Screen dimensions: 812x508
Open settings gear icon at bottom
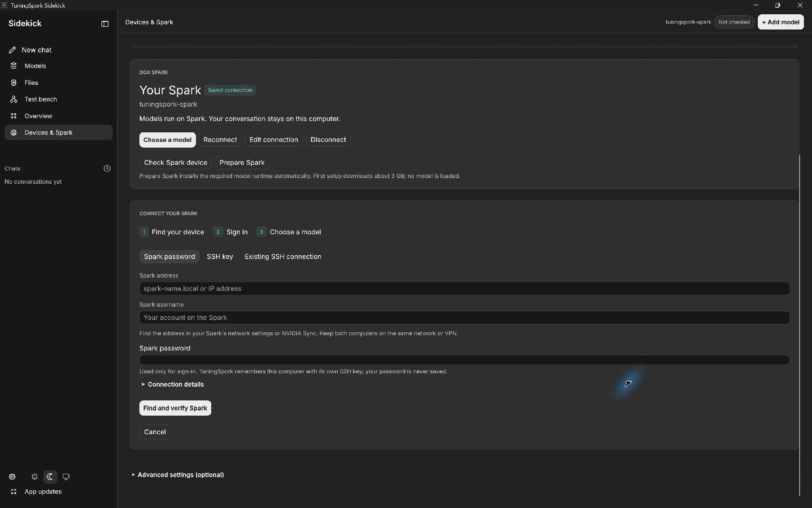pyautogui.click(x=12, y=477)
